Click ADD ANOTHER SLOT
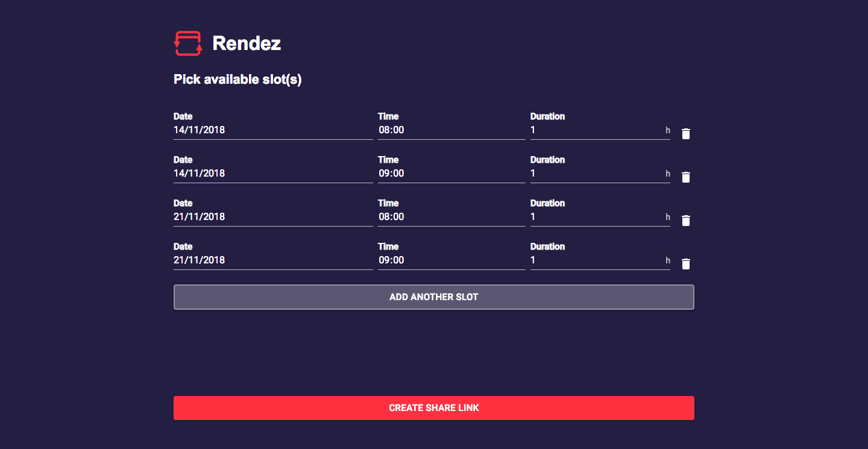 (x=433, y=297)
